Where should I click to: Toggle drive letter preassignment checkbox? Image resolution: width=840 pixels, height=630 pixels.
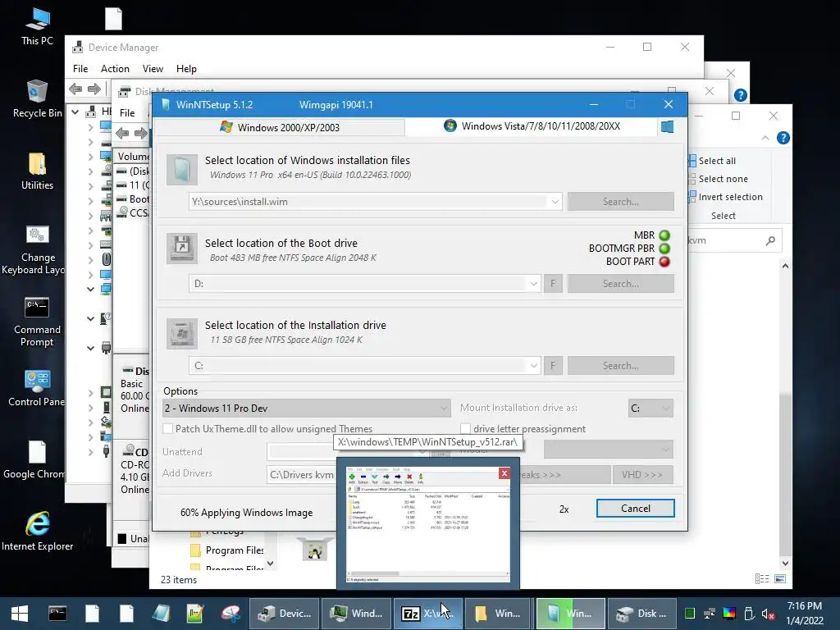click(466, 428)
